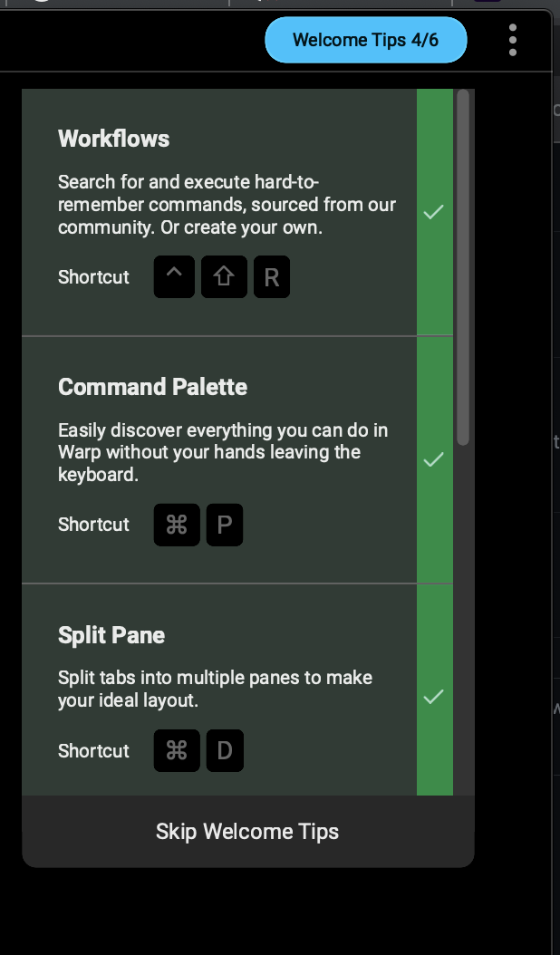The width and height of the screenshot is (560, 955).
Task: Click the Shift key icon in Workflows shortcut
Action: pos(223,276)
